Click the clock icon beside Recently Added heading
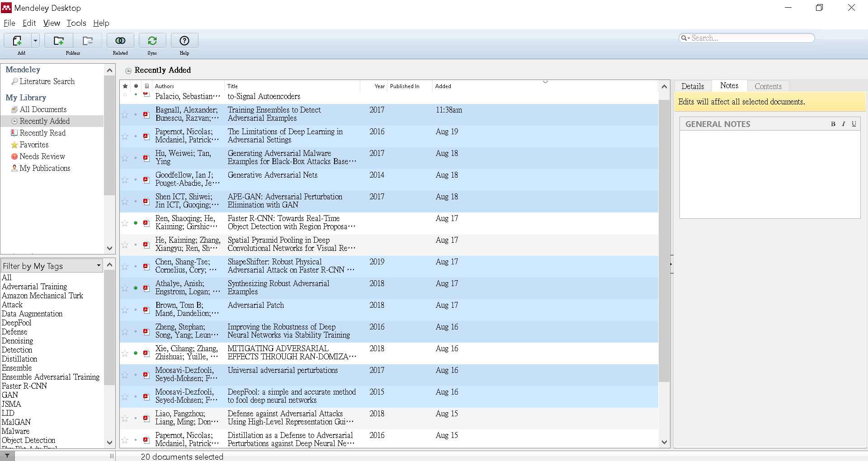This screenshot has height=461, width=868. click(x=128, y=71)
